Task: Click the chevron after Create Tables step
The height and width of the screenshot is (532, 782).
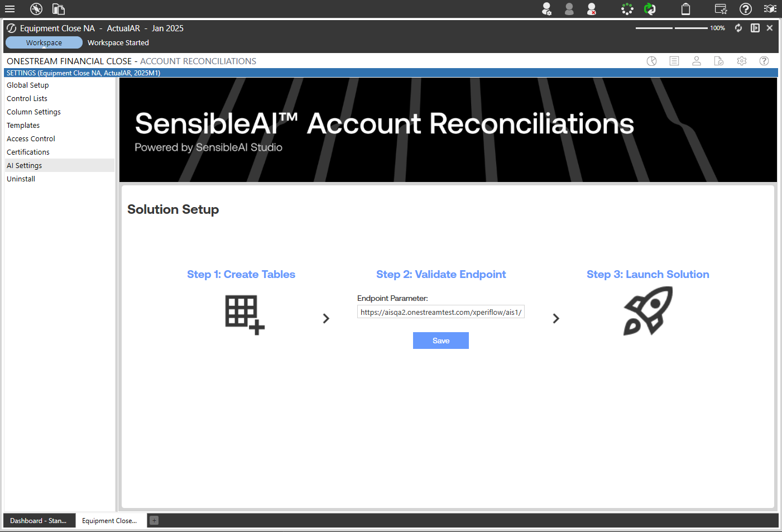Action: [326, 318]
